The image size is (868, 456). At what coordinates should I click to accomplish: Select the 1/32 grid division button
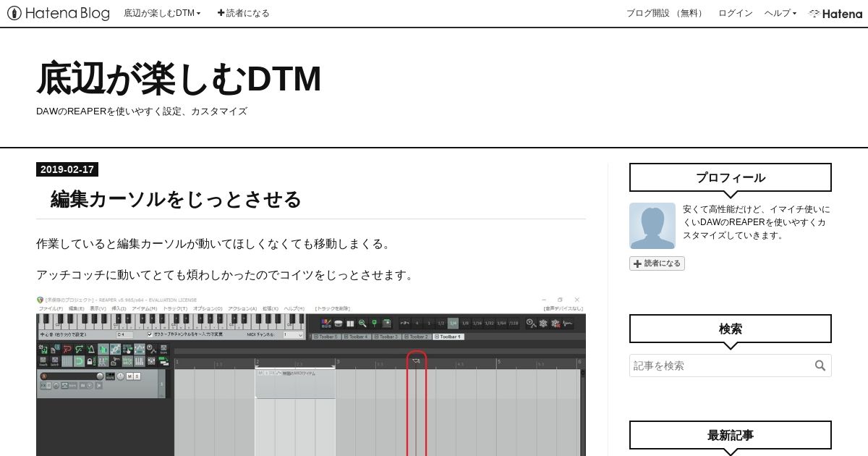click(489, 323)
